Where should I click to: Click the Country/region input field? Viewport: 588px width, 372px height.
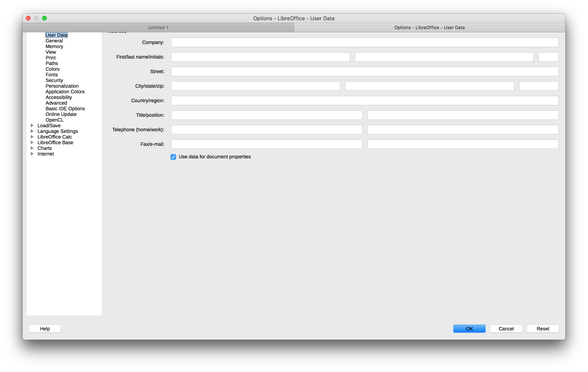(x=364, y=100)
